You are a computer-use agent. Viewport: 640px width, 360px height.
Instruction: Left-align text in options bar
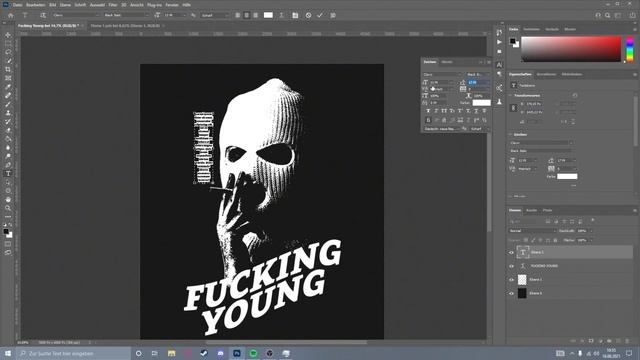(x=238, y=15)
